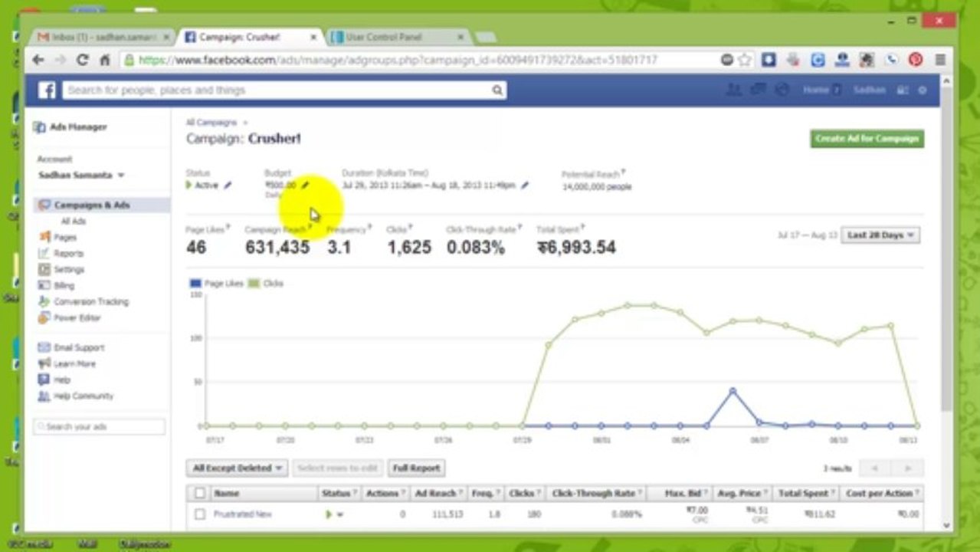Click the Facebook logo icon

(x=47, y=90)
